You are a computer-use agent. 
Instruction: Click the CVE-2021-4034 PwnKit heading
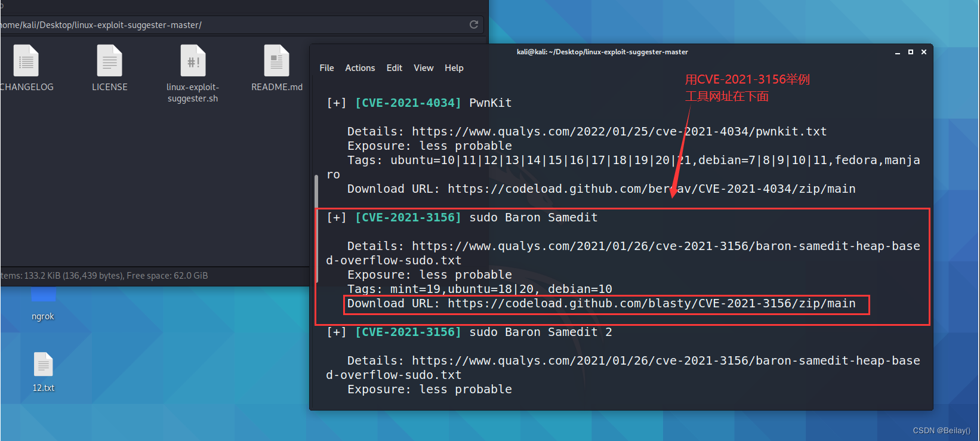[x=419, y=103]
